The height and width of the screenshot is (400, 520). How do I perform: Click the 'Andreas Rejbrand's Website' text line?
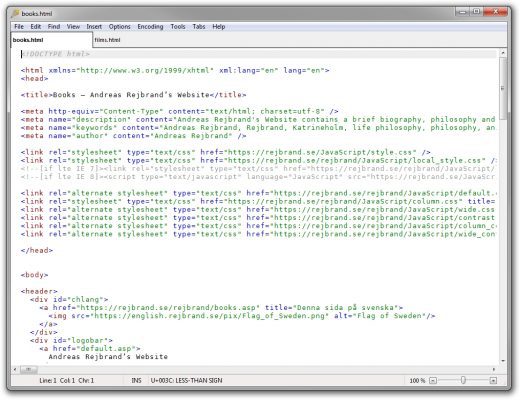coord(108,357)
